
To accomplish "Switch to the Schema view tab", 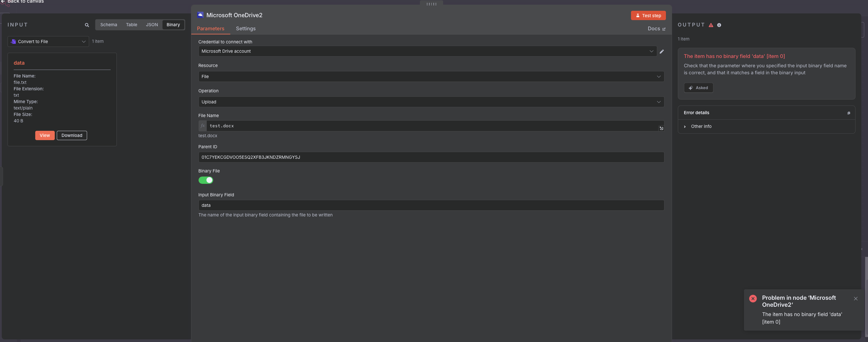I will click(109, 25).
